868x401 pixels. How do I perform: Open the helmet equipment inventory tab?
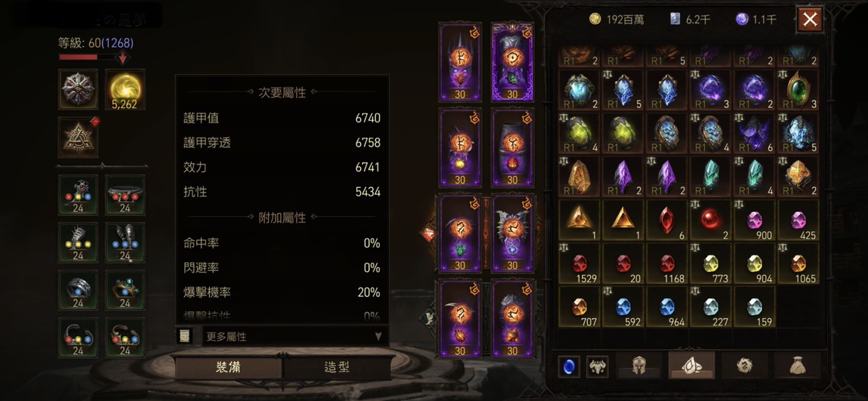639,366
